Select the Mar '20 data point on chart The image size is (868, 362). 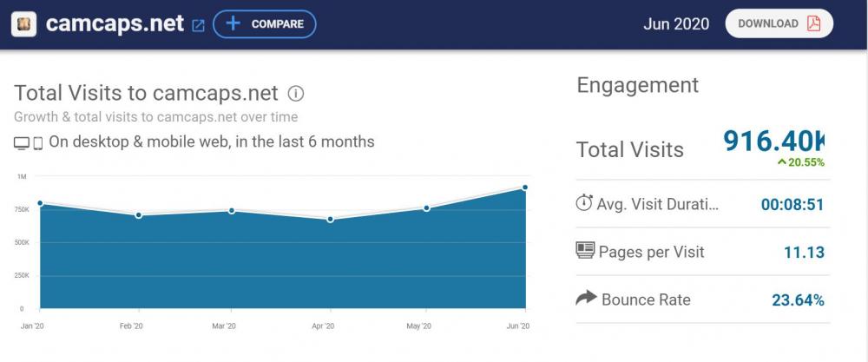click(x=232, y=210)
